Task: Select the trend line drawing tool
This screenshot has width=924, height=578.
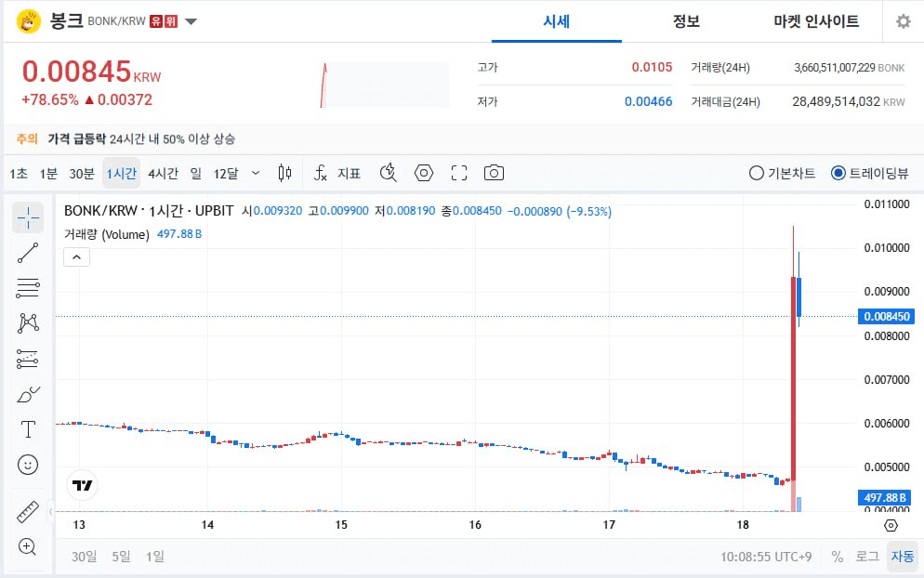Action: click(x=28, y=253)
